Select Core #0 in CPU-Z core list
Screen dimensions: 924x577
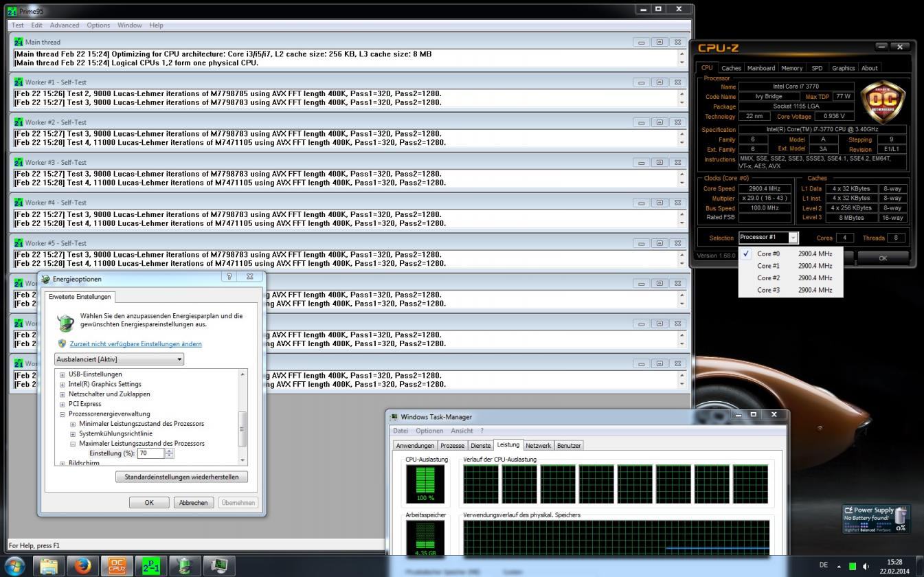pyautogui.click(x=790, y=253)
